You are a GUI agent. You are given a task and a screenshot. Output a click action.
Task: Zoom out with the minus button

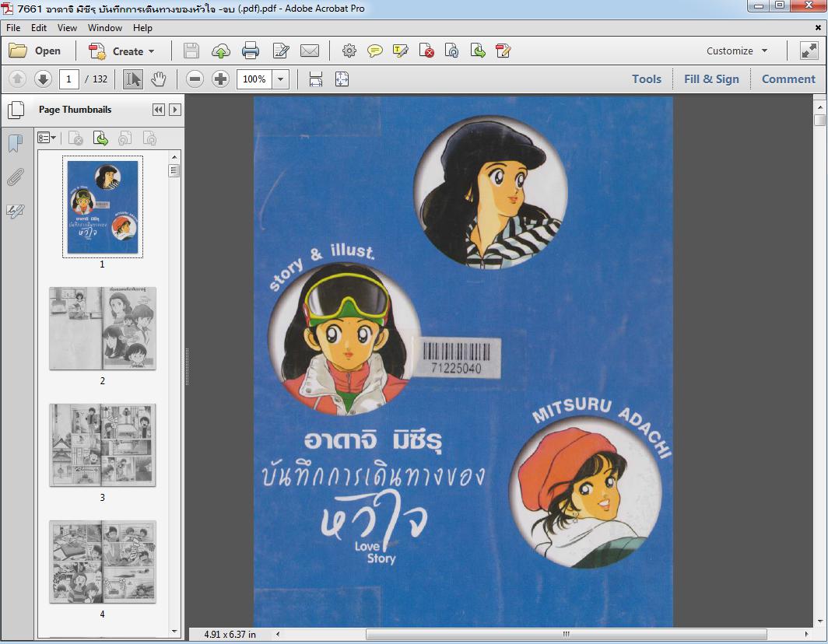tap(195, 79)
